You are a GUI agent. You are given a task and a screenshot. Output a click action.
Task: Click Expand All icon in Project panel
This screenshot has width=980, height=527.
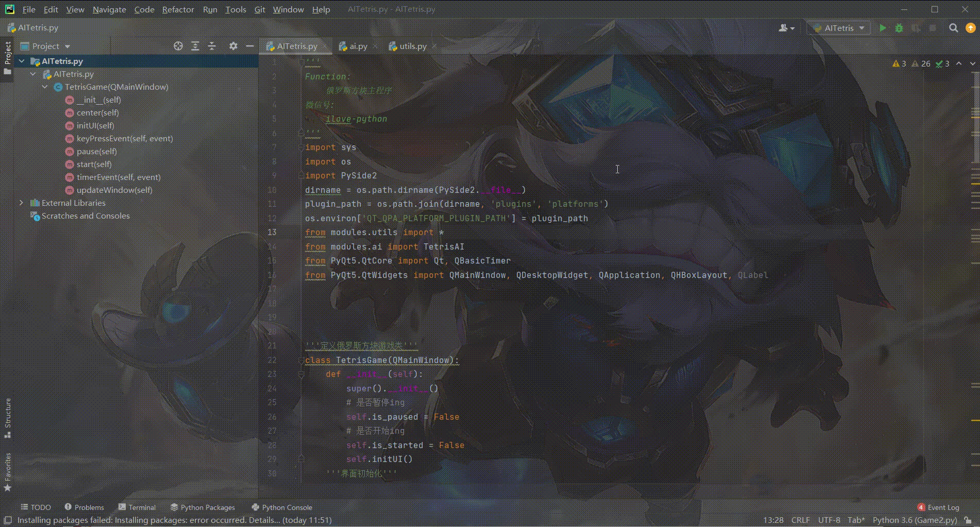(x=195, y=46)
